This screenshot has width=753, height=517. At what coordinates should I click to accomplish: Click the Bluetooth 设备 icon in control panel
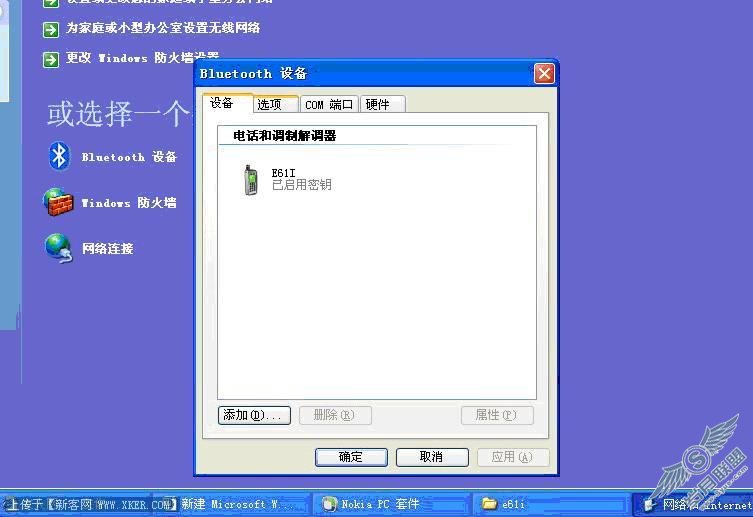coord(60,156)
